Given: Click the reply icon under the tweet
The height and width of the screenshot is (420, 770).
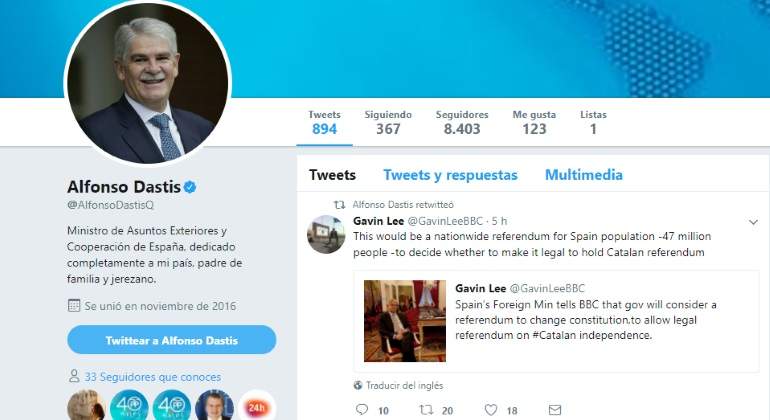Looking at the screenshot, I should point(362,409).
